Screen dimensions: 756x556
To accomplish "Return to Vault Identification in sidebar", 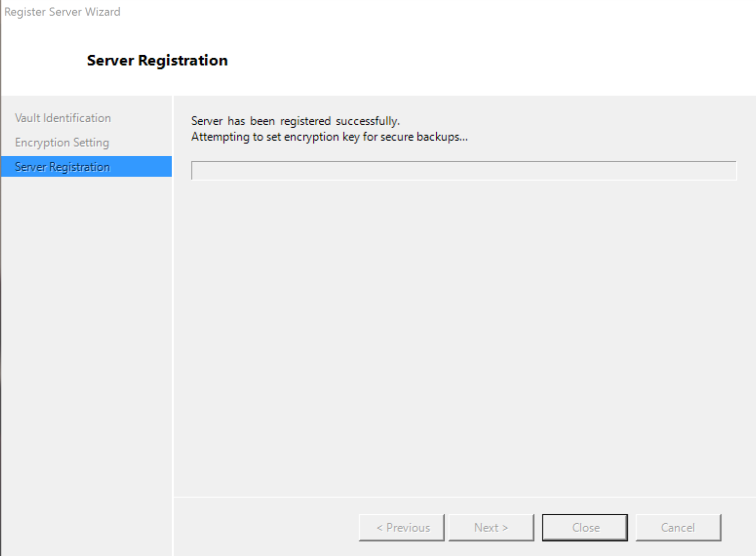I will pyautogui.click(x=62, y=118).
